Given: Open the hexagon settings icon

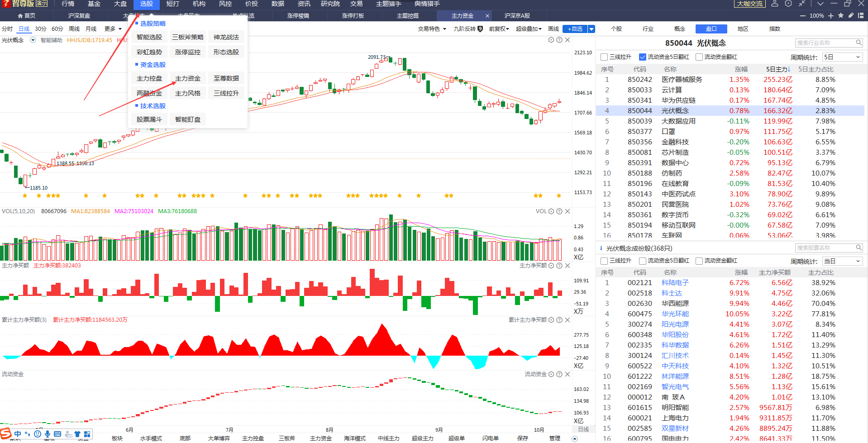Looking at the screenshot, I should click(788, 4).
